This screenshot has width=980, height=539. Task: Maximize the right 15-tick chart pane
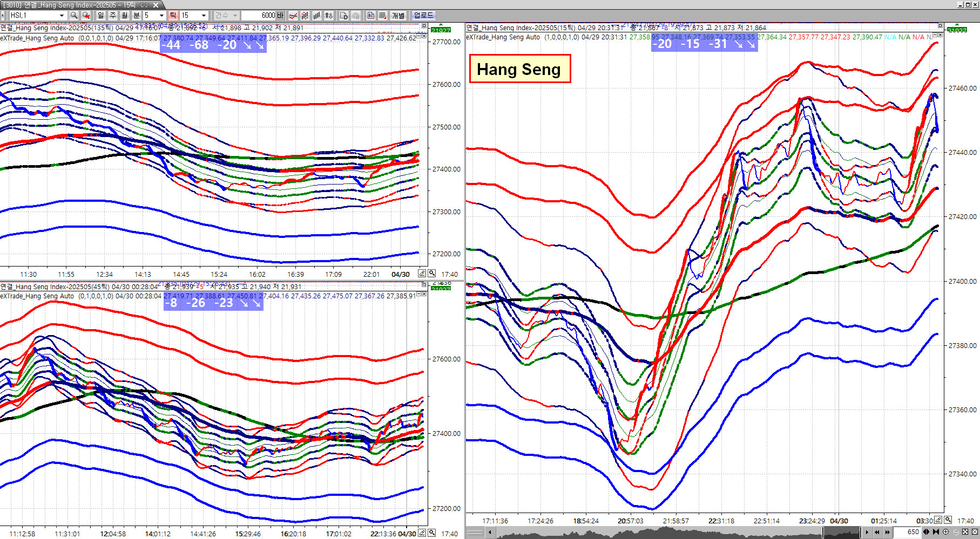[x=940, y=26]
